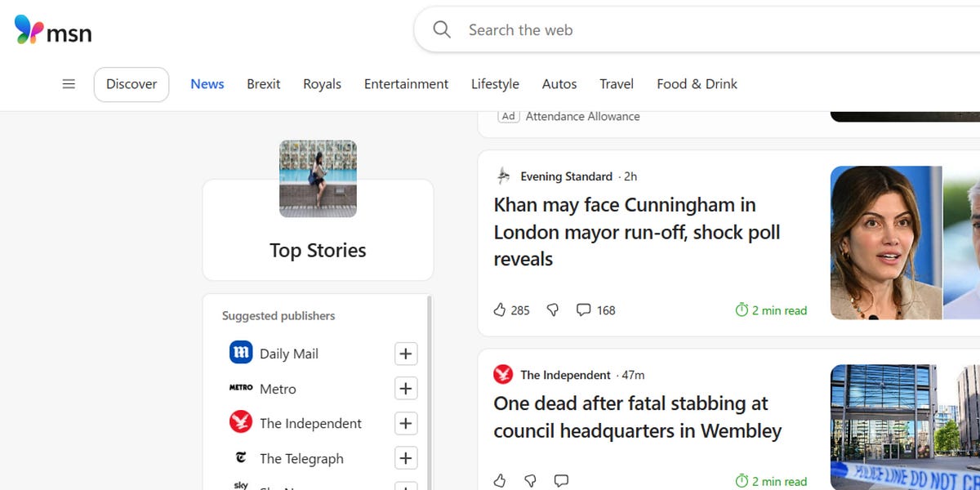Screen dimensions: 980x490
Task: Go to the Lifestyle tab
Action: click(x=495, y=84)
